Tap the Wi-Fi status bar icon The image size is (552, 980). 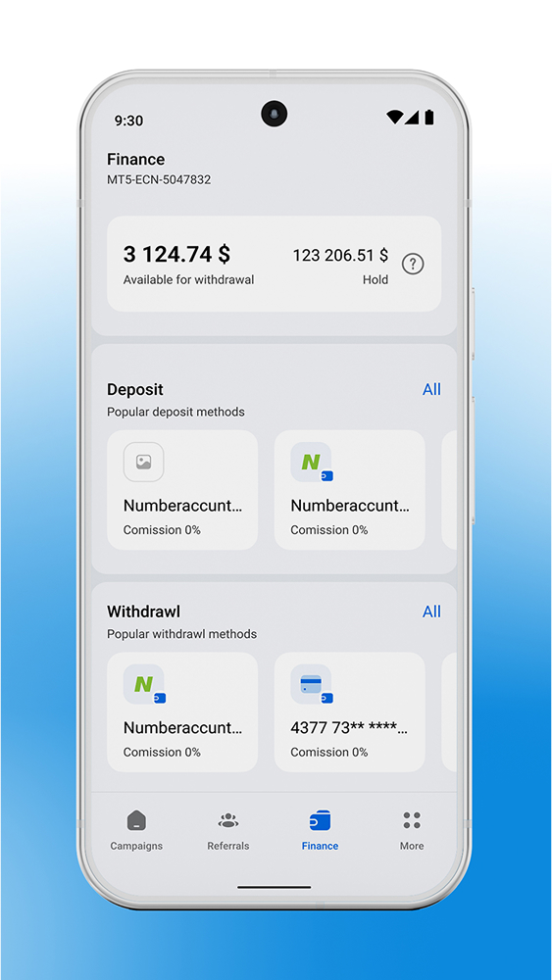pyautogui.click(x=394, y=117)
